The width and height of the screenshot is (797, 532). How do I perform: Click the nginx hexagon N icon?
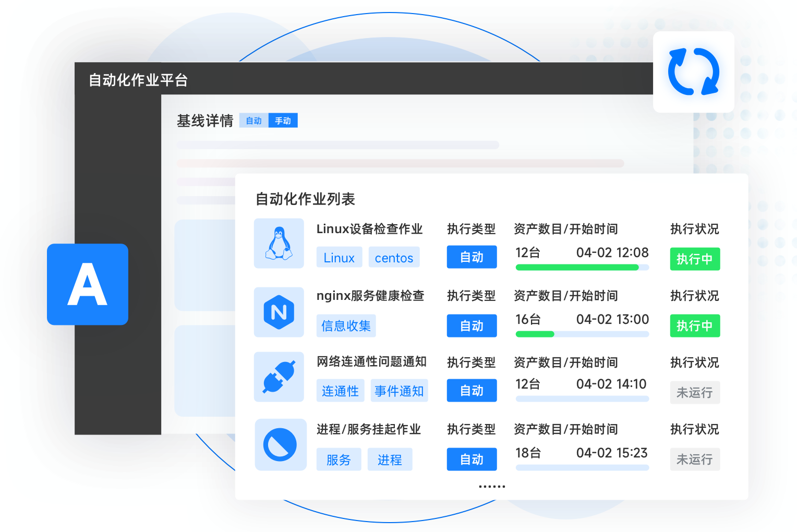pyautogui.click(x=279, y=312)
